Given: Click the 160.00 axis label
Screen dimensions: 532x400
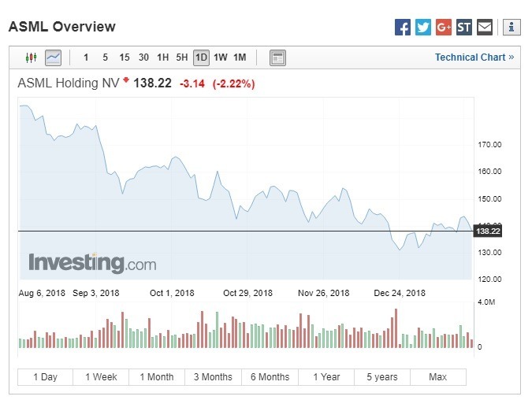Looking at the screenshot, I should click(x=489, y=172).
